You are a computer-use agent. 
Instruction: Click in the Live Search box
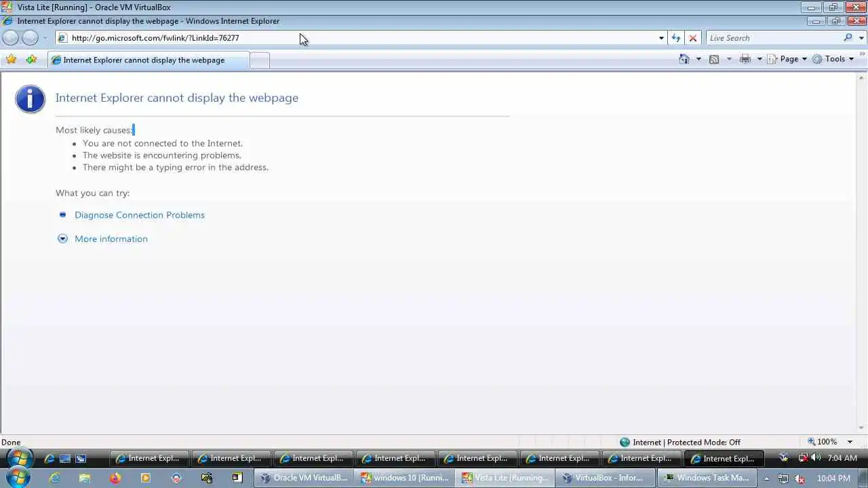(x=773, y=38)
